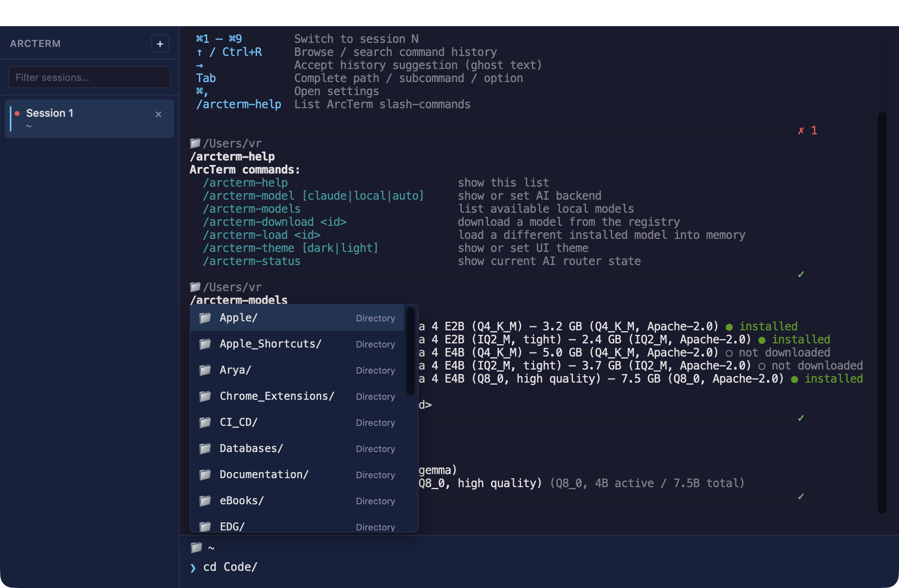Click the '⌘1 – ⌘9' shortcut text
899x588 pixels.
point(219,39)
